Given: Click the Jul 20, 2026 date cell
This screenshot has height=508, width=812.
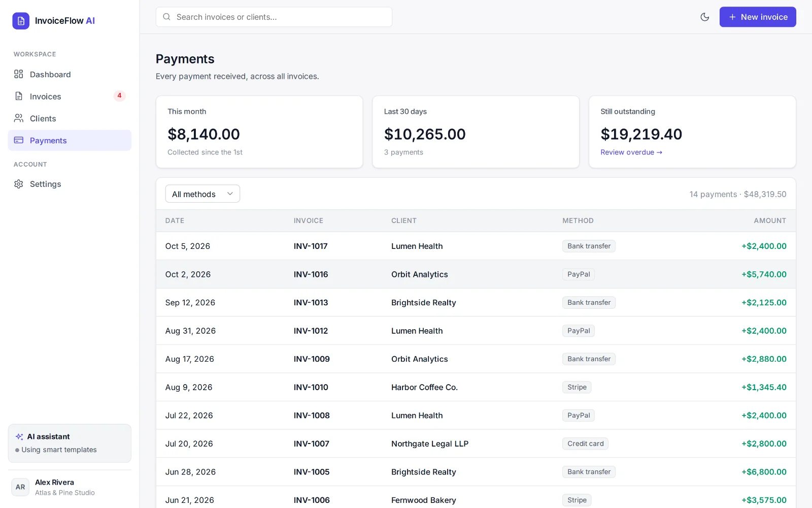Looking at the screenshot, I should (x=189, y=443).
